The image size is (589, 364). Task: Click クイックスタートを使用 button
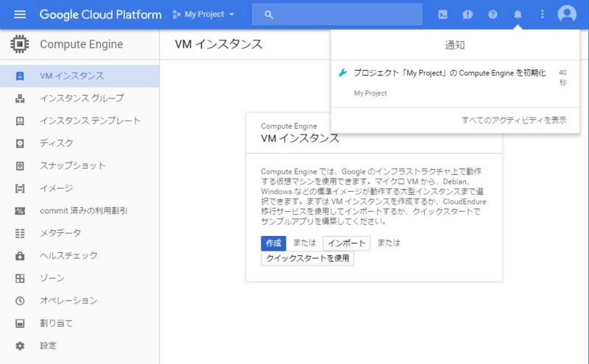coord(307,258)
